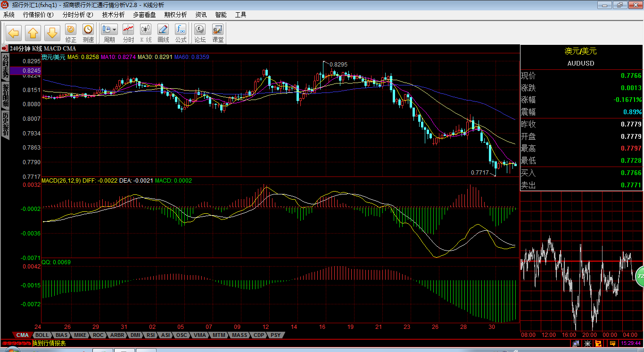This screenshot has width=644, height=352.
Task: Open the 行情报价 menu
Action: point(38,15)
